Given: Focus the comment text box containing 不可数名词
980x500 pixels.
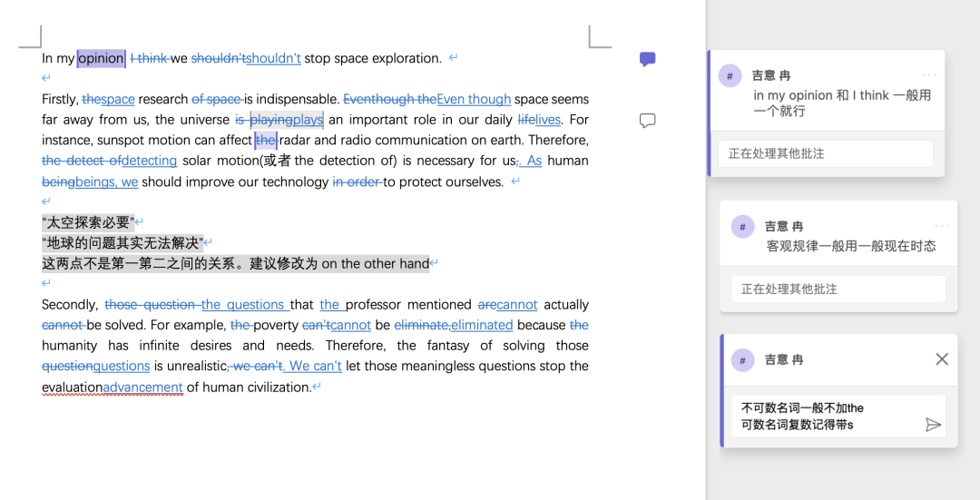Looking at the screenshot, I should (826, 417).
